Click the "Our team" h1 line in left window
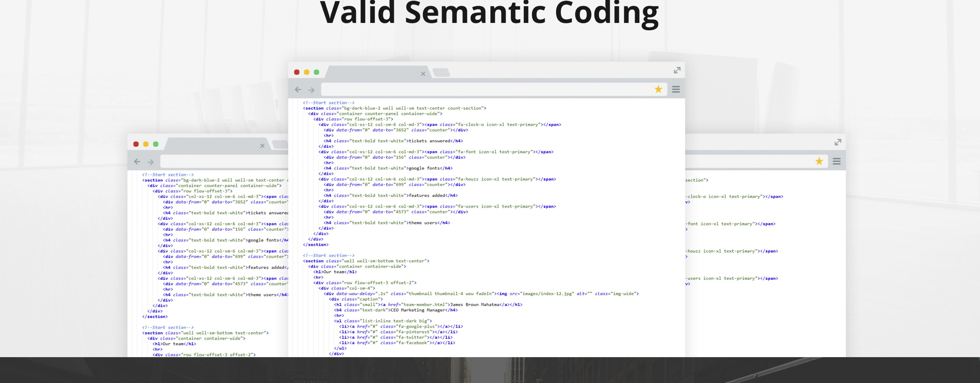The height and width of the screenshot is (383, 980). pyautogui.click(x=175, y=344)
